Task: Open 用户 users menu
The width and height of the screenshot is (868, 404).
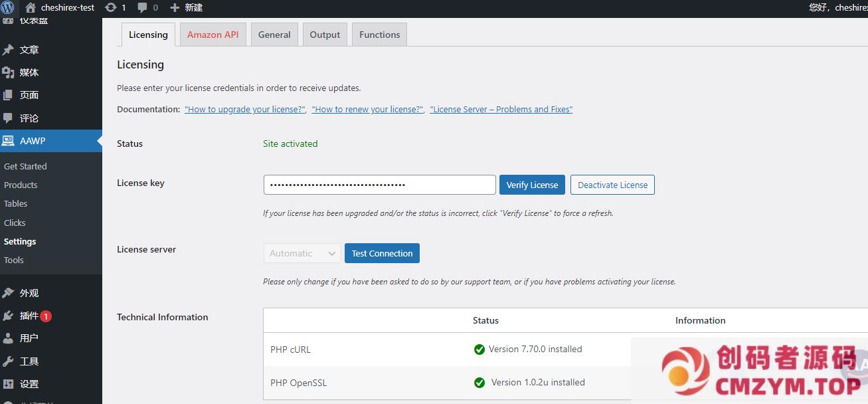Action: click(x=29, y=338)
